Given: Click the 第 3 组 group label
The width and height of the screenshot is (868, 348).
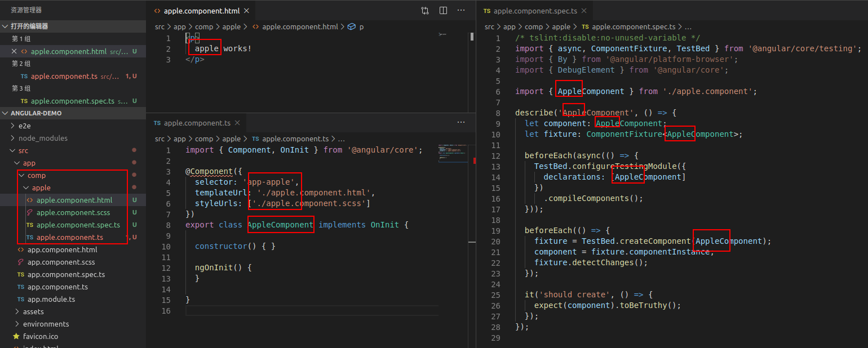Looking at the screenshot, I should click(21, 88).
